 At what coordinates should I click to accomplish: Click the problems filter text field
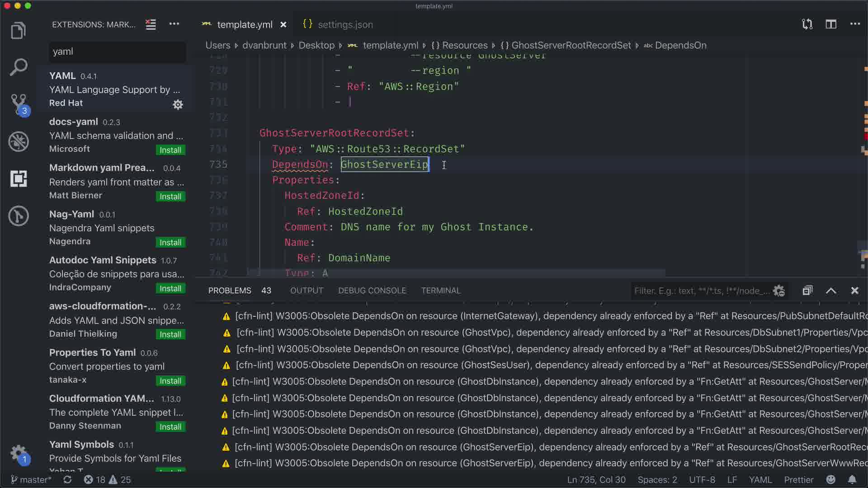[x=701, y=291]
